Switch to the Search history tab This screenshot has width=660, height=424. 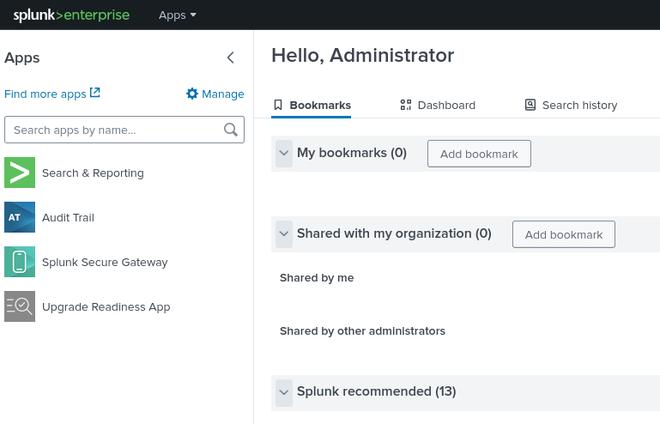click(571, 105)
